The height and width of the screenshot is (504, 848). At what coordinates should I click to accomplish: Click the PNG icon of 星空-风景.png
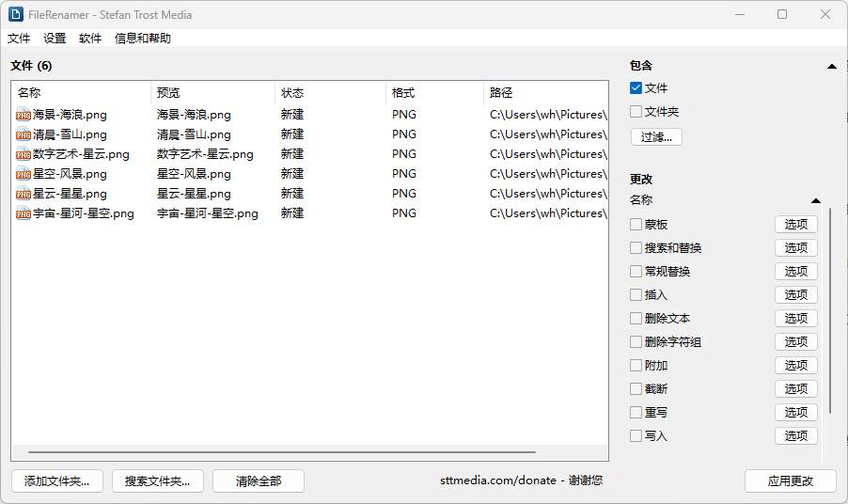coord(24,174)
